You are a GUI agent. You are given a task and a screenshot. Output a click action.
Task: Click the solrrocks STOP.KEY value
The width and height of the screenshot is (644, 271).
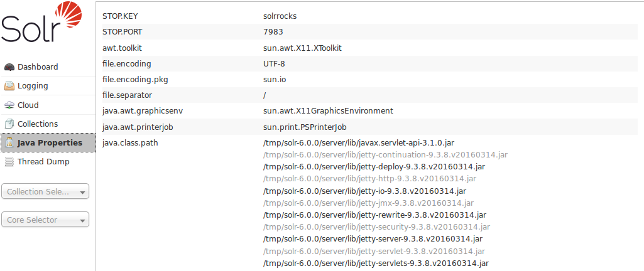(x=280, y=16)
